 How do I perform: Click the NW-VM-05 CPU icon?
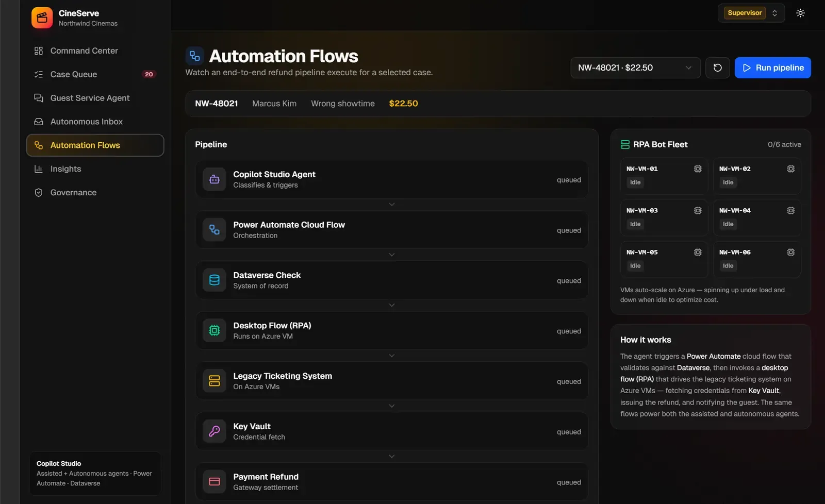tap(698, 253)
